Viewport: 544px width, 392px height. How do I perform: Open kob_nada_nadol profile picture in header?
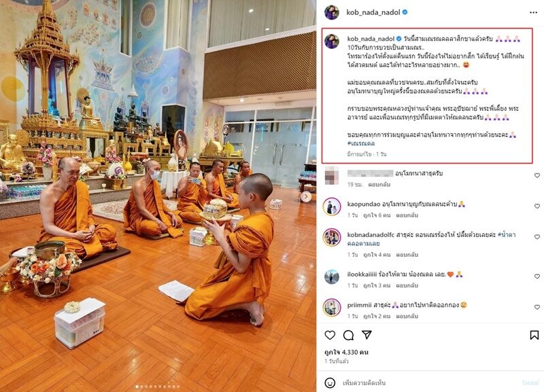coord(331,12)
